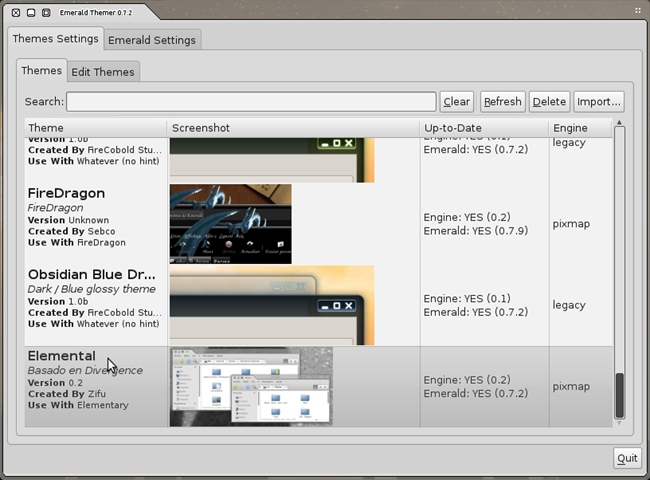
Task: Select the FireDragon theme preview thumbnail
Action: click(x=231, y=223)
